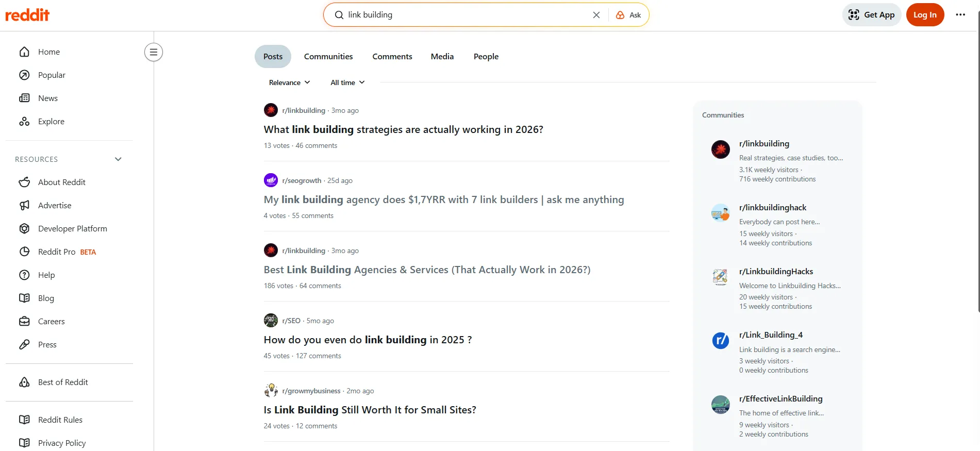Image resolution: width=980 pixels, height=451 pixels.
Task: Click inside the link building search field
Action: (x=467, y=15)
